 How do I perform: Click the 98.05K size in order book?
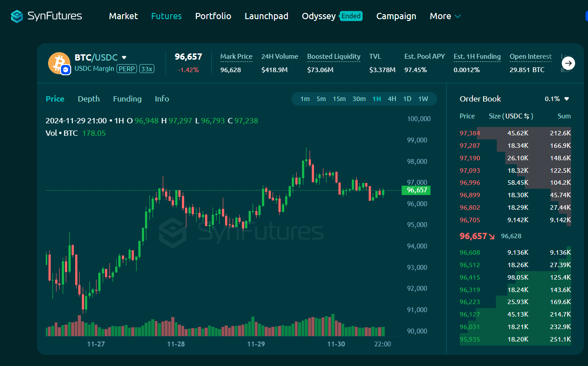tap(518, 277)
